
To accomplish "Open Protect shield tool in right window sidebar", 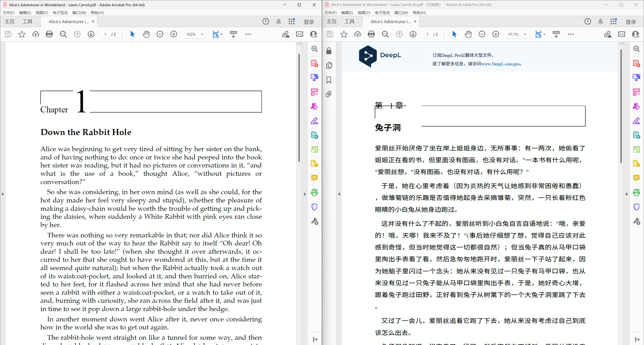I will (x=636, y=207).
